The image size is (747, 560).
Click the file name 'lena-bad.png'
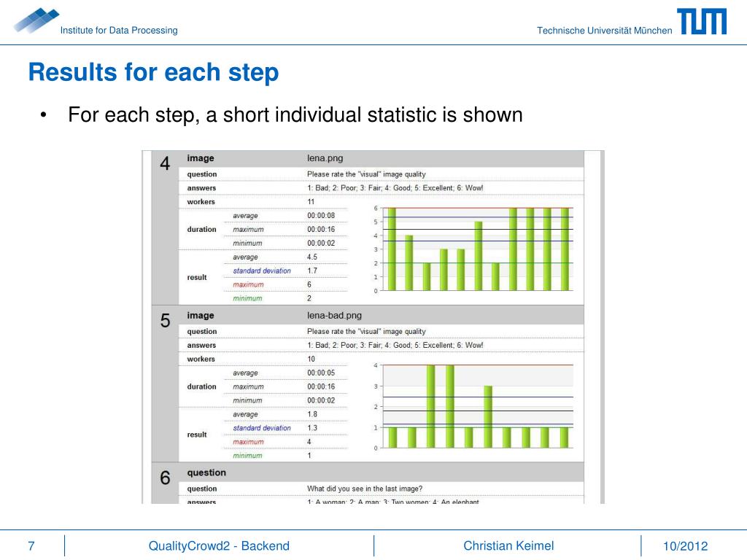point(334,315)
